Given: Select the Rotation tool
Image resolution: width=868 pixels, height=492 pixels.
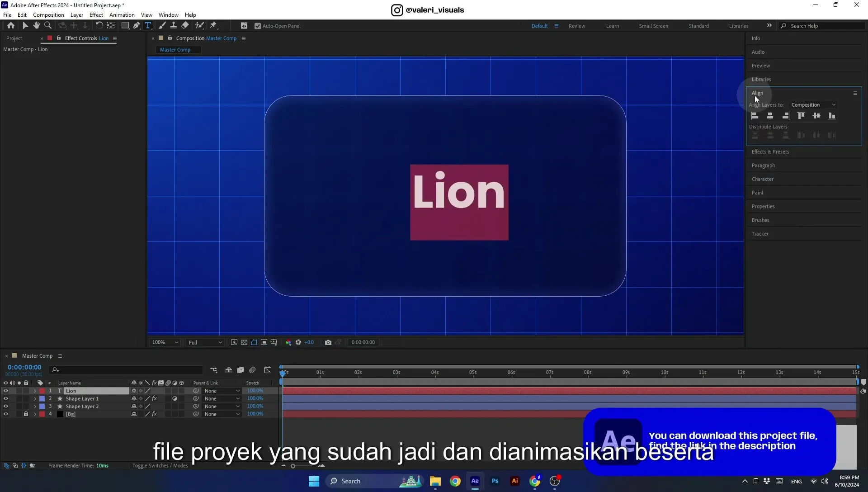Looking at the screenshot, I should (x=99, y=26).
